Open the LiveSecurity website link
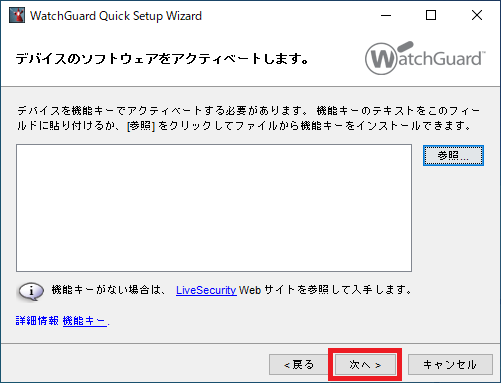This screenshot has width=501, height=383. 206,290
